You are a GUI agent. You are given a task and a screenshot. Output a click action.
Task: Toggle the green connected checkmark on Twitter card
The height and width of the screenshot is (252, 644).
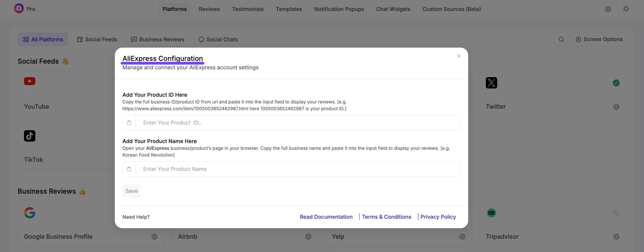616,83
